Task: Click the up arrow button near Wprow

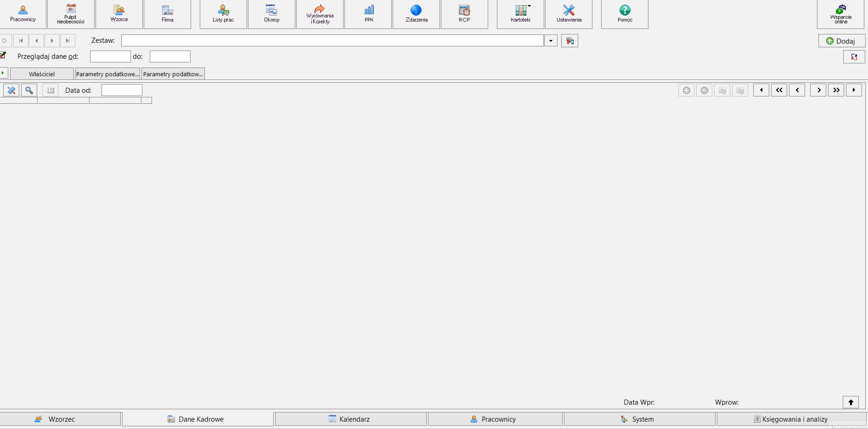Action: point(851,402)
